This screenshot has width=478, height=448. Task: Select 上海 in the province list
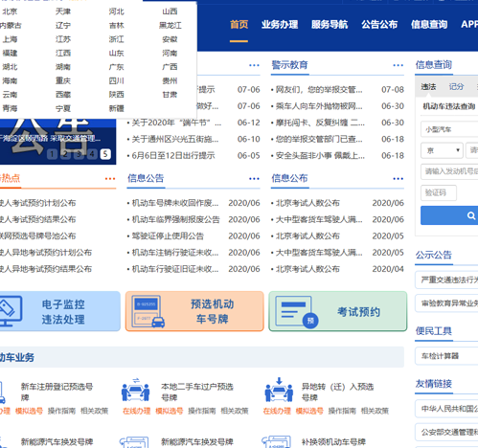pos(10,39)
